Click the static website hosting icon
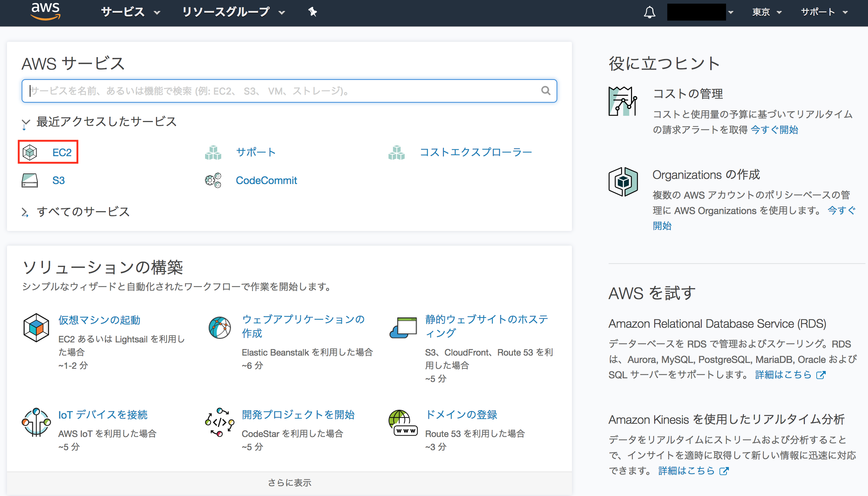The image size is (868, 496). click(403, 327)
